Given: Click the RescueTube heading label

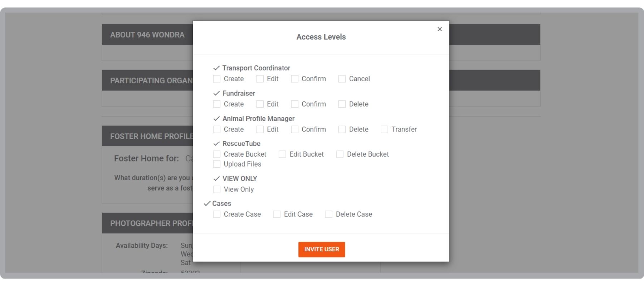Looking at the screenshot, I should (x=241, y=144).
